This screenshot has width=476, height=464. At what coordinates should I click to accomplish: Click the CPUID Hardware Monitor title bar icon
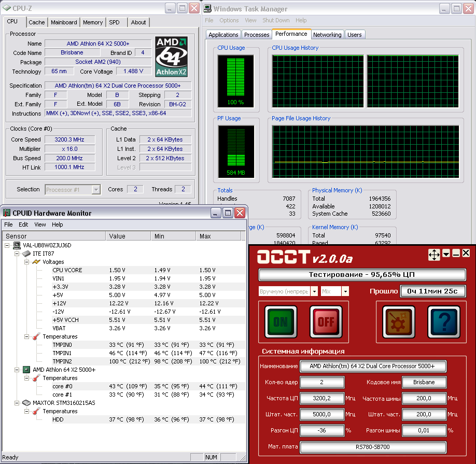pos(6,213)
